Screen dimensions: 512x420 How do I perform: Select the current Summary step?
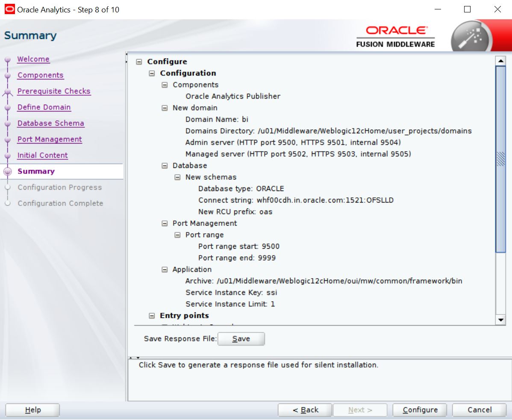click(36, 171)
